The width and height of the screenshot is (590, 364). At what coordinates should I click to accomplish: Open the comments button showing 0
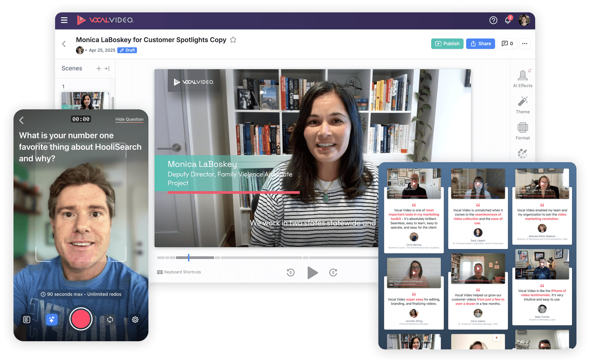(x=507, y=44)
